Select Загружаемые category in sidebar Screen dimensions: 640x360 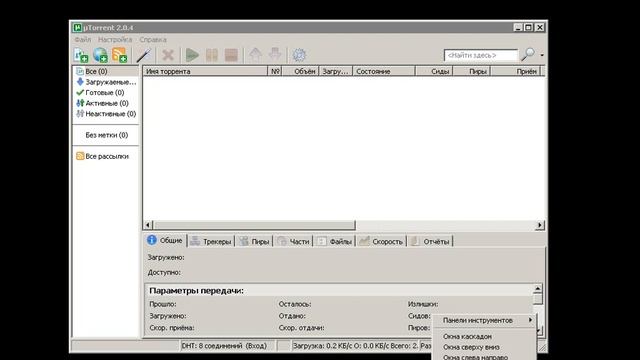click(106, 82)
